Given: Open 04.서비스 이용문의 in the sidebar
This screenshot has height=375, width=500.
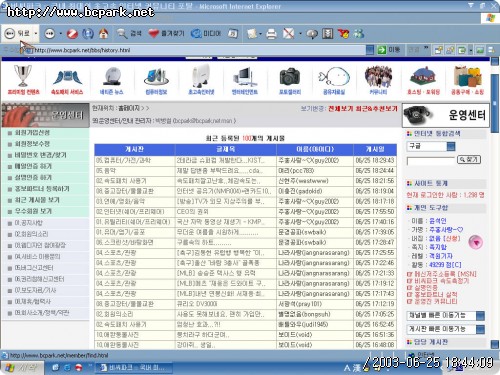Looking at the screenshot, I should (37, 256).
